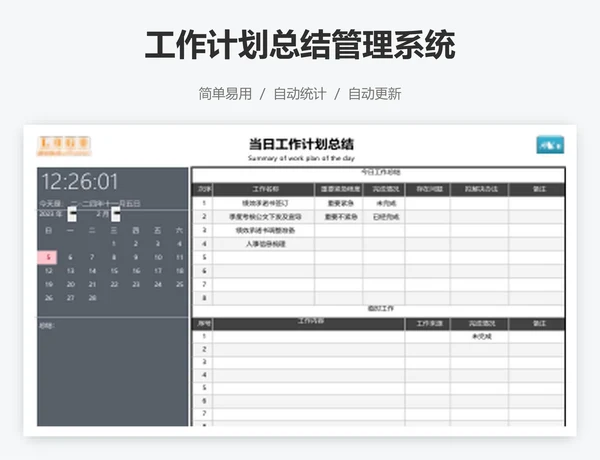This screenshot has width=600, height=460.
Task: Select calendar date 21
Action: click(92, 284)
